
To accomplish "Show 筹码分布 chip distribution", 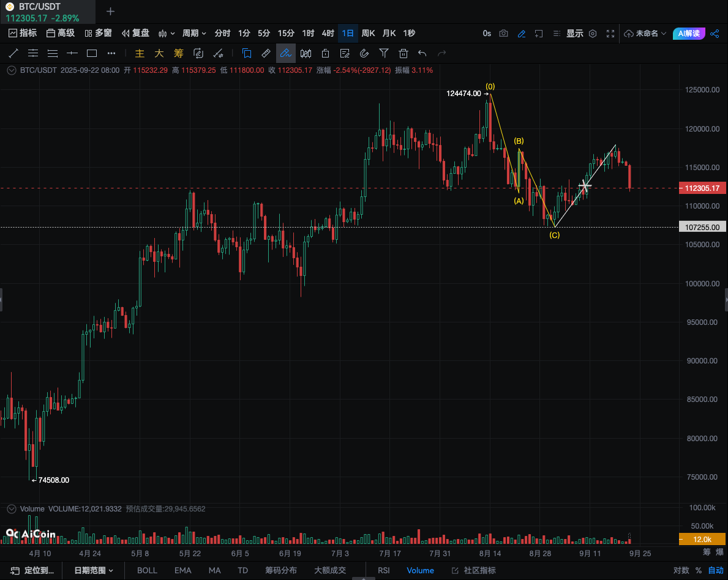I will [281, 570].
